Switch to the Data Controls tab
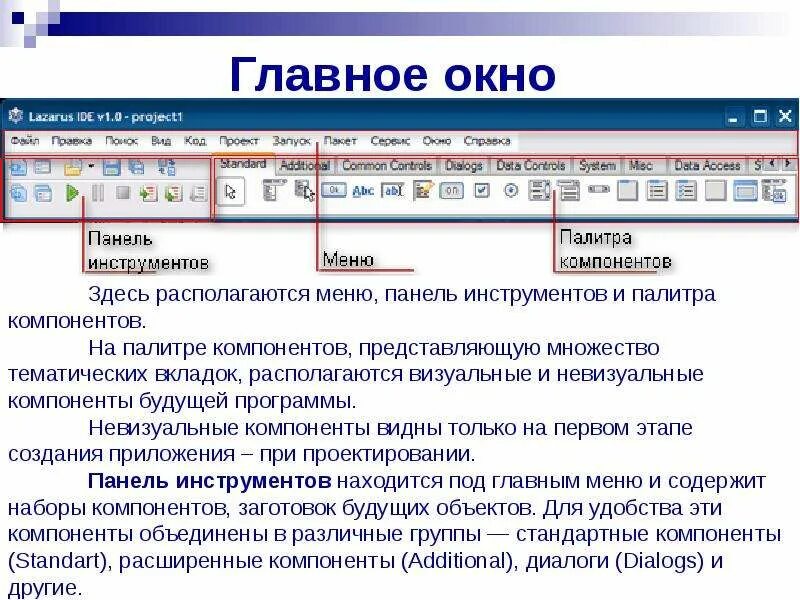The width and height of the screenshot is (800, 600). (x=531, y=164)
